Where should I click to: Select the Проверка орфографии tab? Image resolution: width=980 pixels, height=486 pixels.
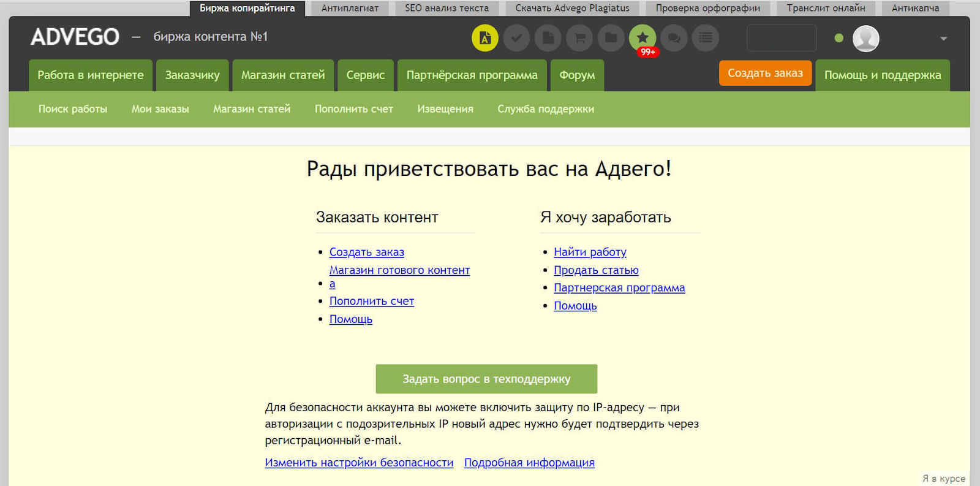[x=708, y=8]
